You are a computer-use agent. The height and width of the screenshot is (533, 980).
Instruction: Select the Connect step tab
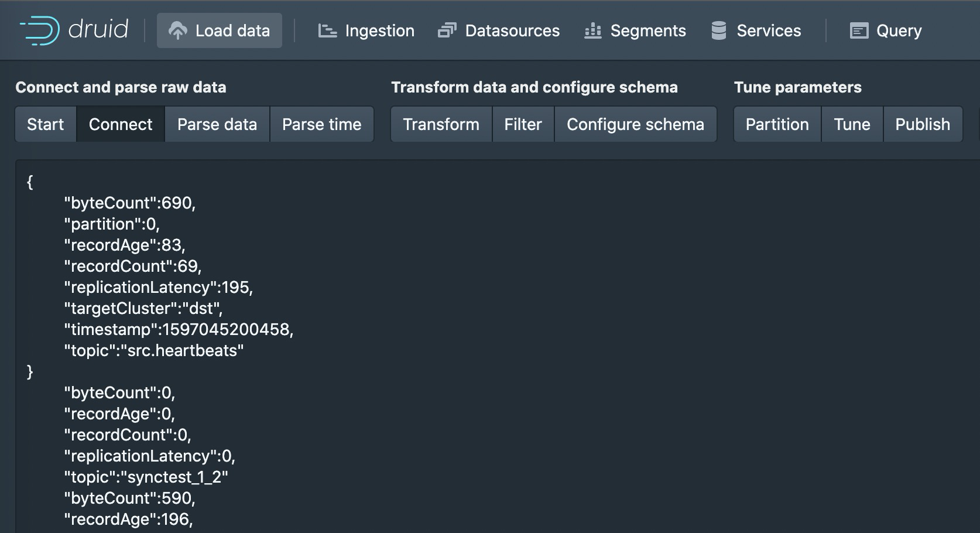[x=121, y=124]
